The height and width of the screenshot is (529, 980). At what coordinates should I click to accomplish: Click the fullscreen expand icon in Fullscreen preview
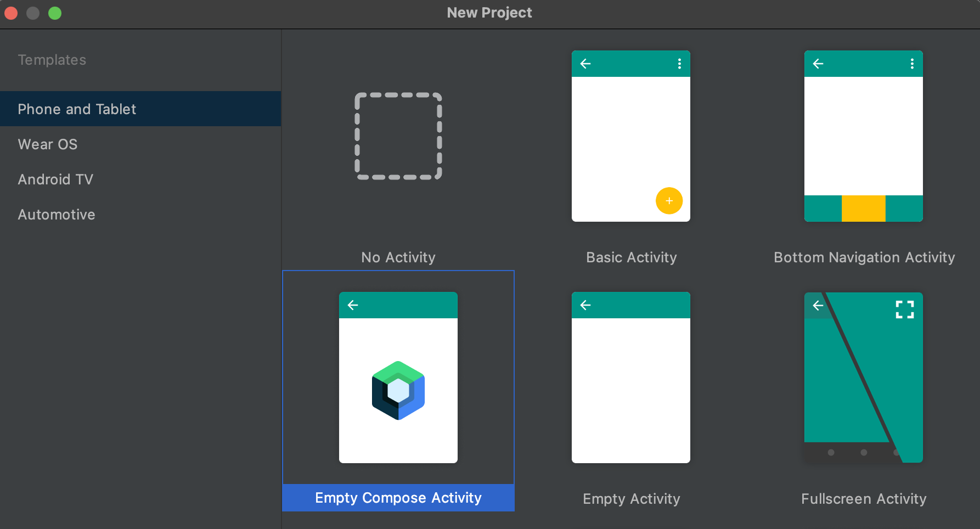[905, 309]
